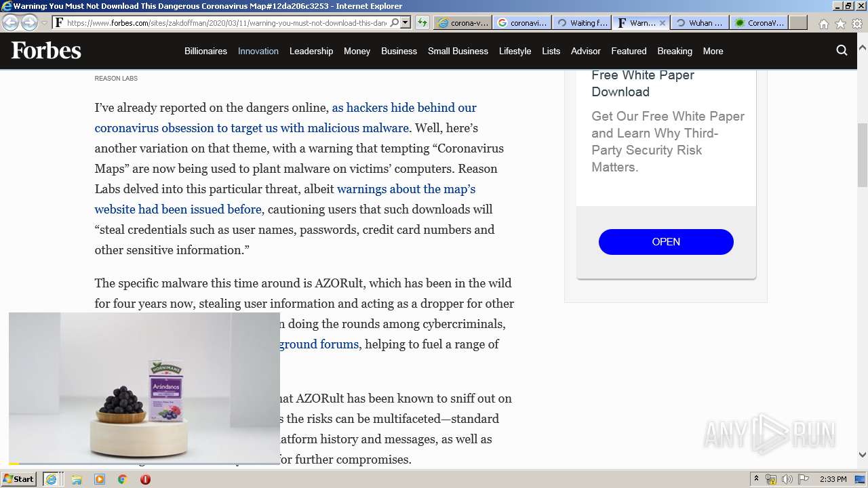Open the Tools gear icon
The width and height of the screenshot is (868, 488).
tap(857, 23)
